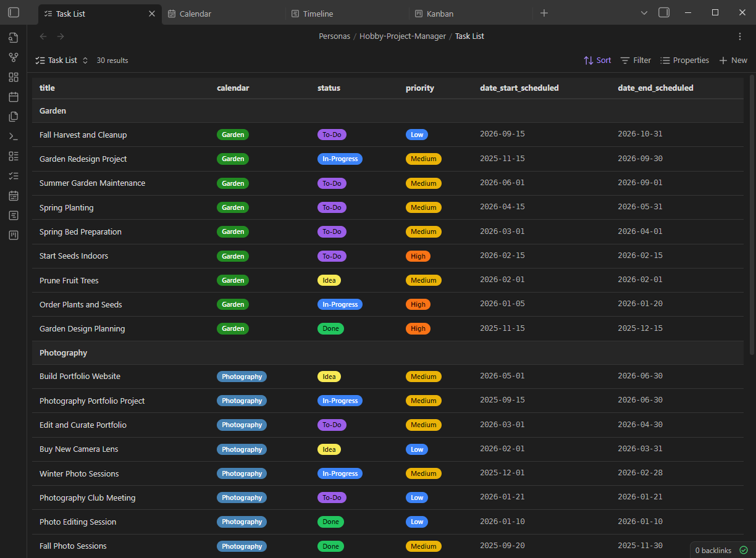The width and height of the screenshot is (756, 558).
Task: Open the file search icon in the sidebar
Action: [13, 38]
